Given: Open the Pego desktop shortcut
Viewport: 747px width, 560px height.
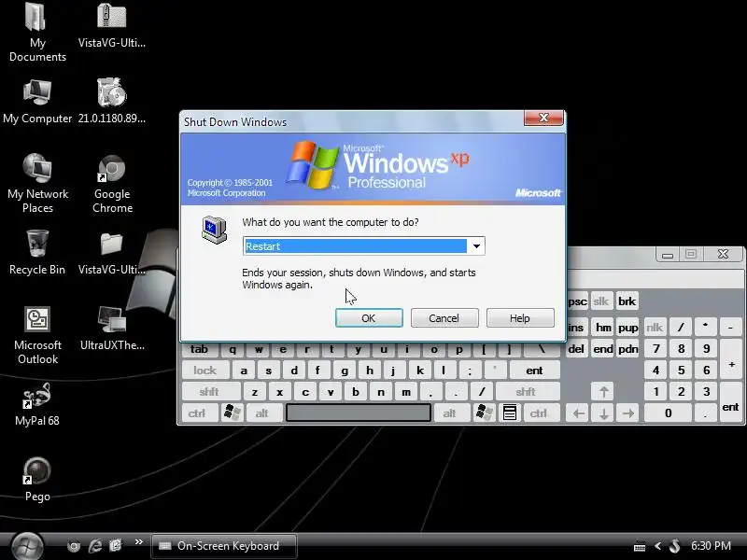Looking at the screenshot, I should pos(37,480).
